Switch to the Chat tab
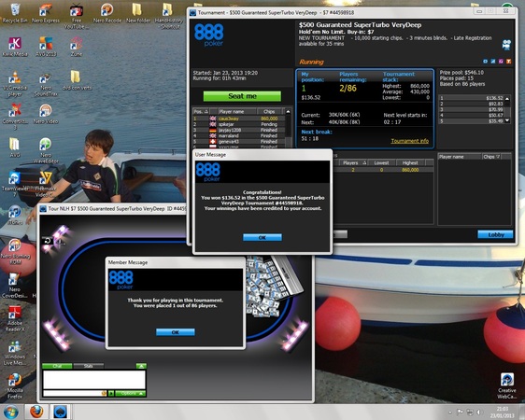The image size is (525, 420). point(57,366)
